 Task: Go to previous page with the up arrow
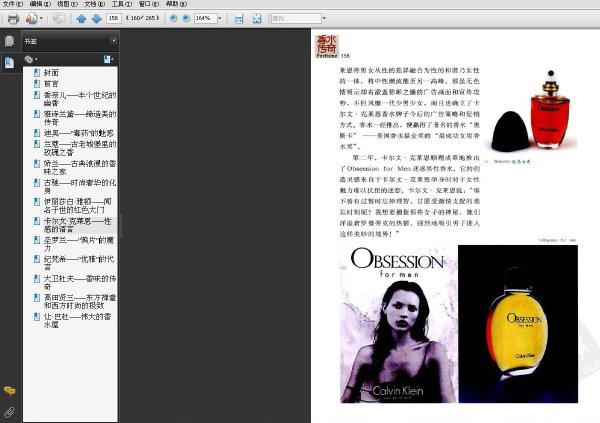click(x=81, y=18)
